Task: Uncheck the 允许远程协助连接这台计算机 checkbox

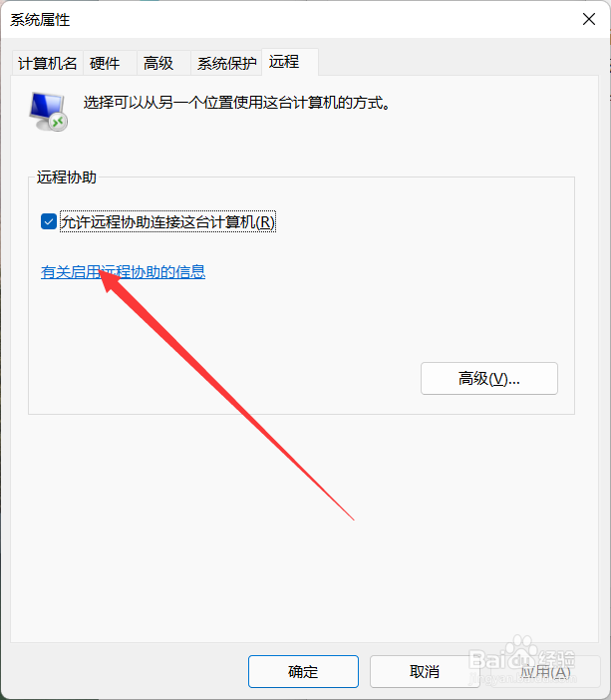Action: 48,221
